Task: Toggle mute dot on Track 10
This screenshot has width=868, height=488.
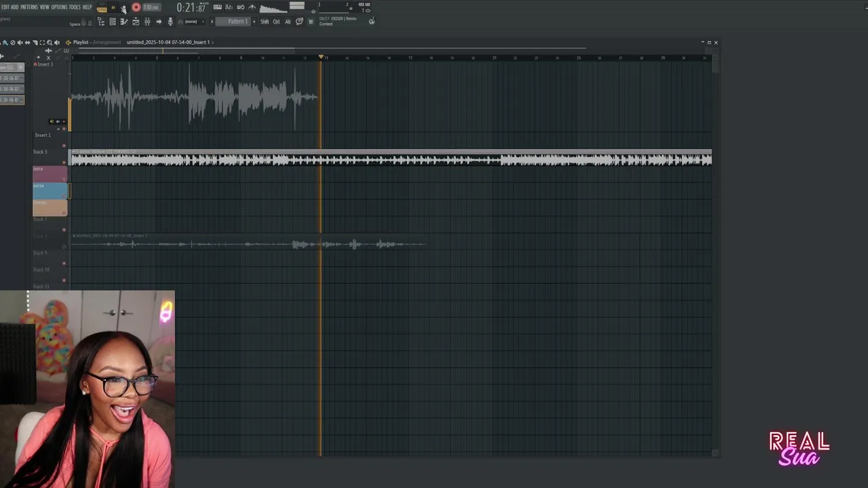Action: pos(64,280)
